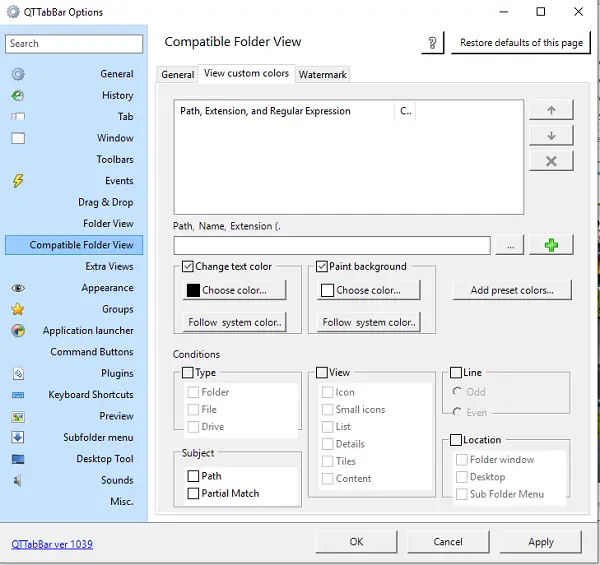Enable the View condition checkbox
600x565 pixels.
pos(322,373)
